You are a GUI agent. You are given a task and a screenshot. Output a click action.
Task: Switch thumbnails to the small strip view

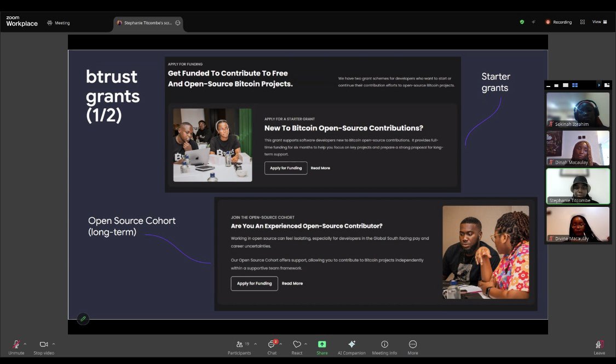point(556,85)
